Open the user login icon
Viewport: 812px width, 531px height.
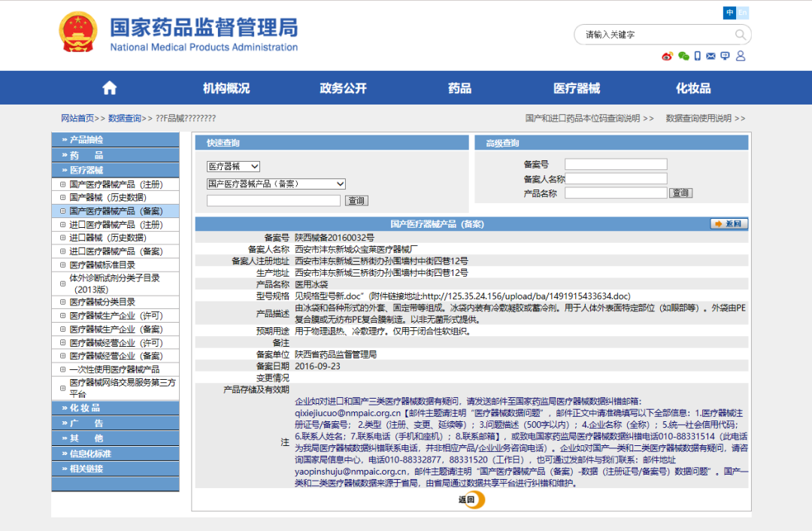[x=741, y=56]
